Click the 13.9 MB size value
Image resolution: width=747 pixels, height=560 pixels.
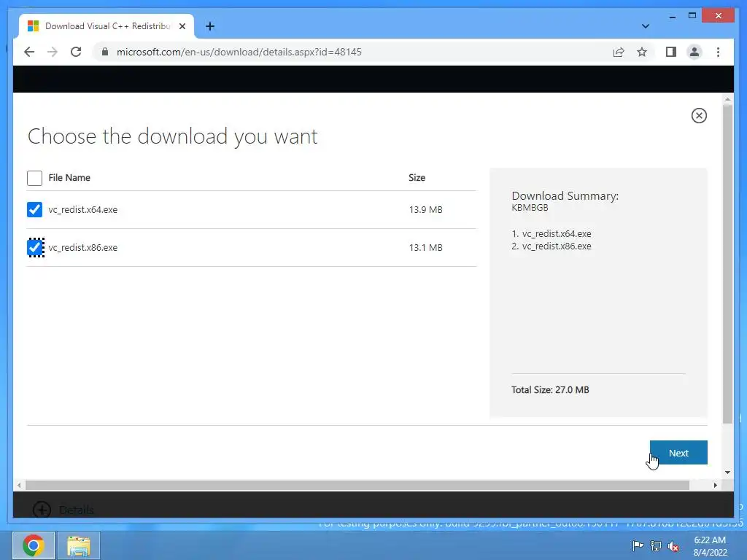[x=426, y=209]
